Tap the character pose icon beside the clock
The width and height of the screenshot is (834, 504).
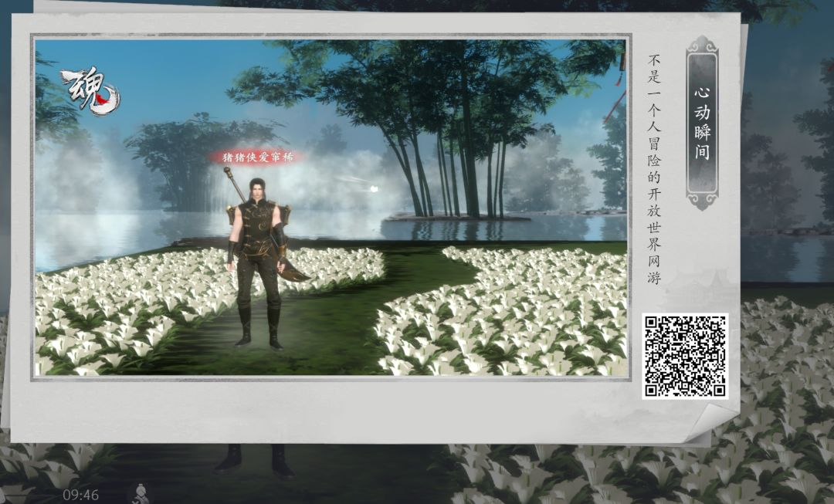pyautogui.click(x=140, y=494)
